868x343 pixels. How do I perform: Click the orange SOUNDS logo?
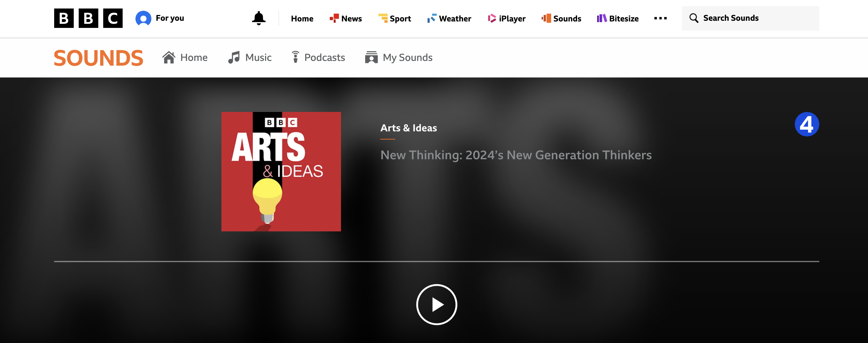pos(98,58)
